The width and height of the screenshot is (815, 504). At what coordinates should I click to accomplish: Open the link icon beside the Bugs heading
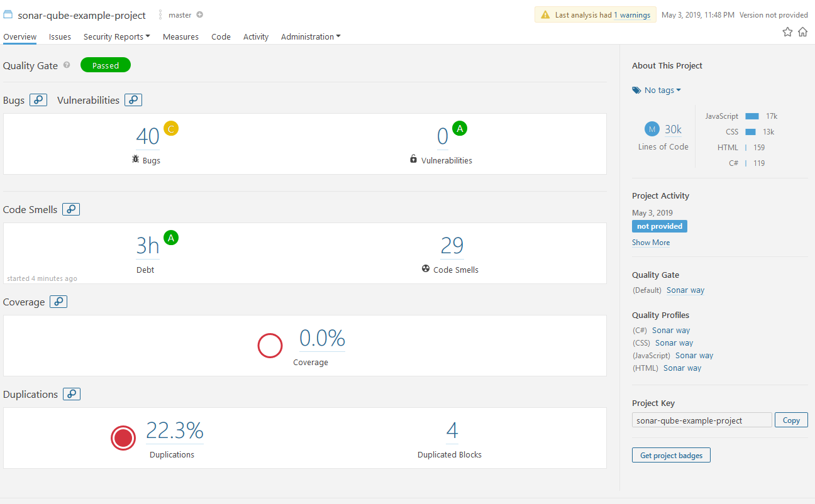[38, 100]
